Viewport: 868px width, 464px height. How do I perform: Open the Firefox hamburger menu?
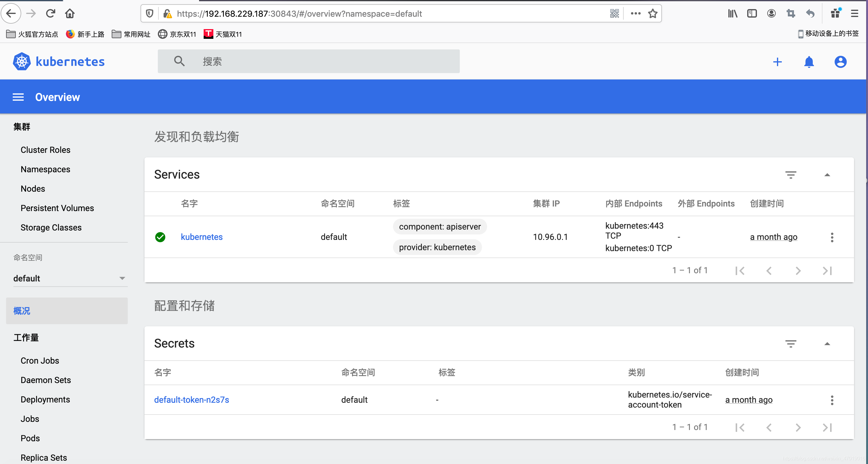[x=855, y=13]
